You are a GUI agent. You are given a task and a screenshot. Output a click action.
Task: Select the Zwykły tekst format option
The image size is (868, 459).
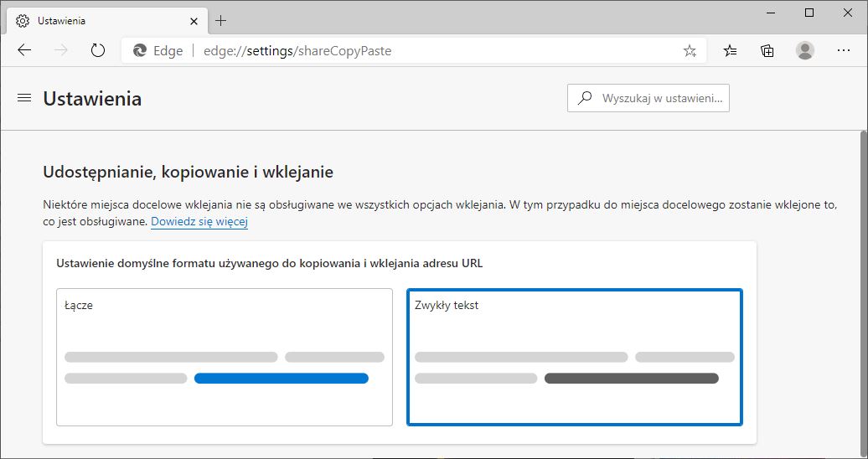pos(574,357)
